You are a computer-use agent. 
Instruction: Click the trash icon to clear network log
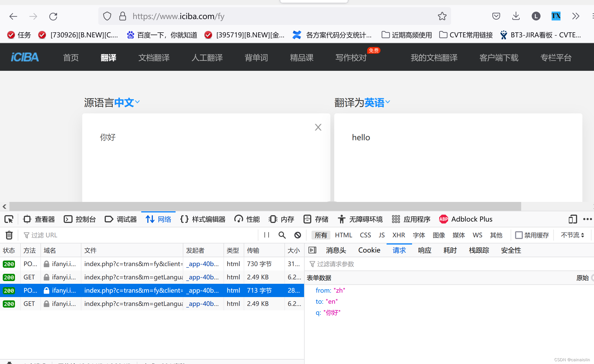tap(9, 235)
